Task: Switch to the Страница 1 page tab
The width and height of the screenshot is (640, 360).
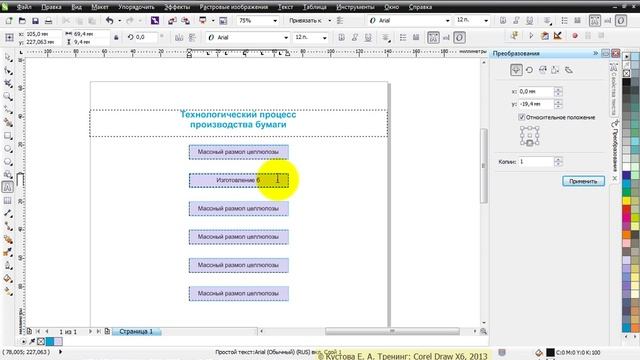Action: tap(136, 331)
